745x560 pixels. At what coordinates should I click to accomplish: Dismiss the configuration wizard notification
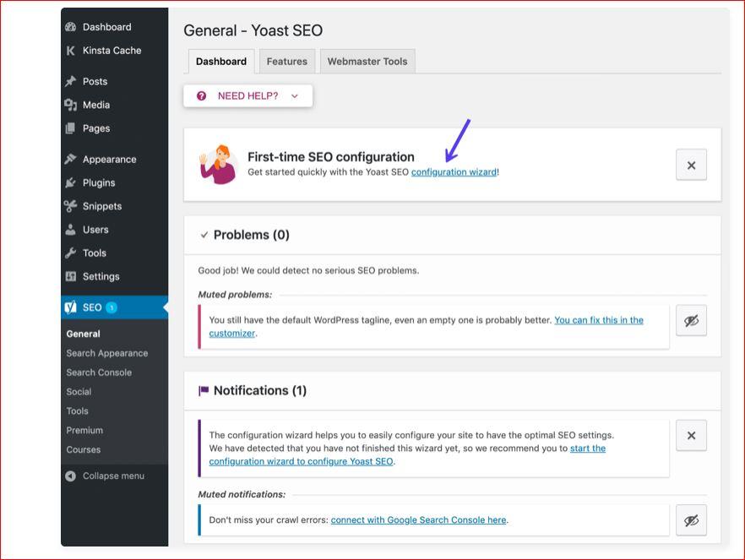pos(691,436)
